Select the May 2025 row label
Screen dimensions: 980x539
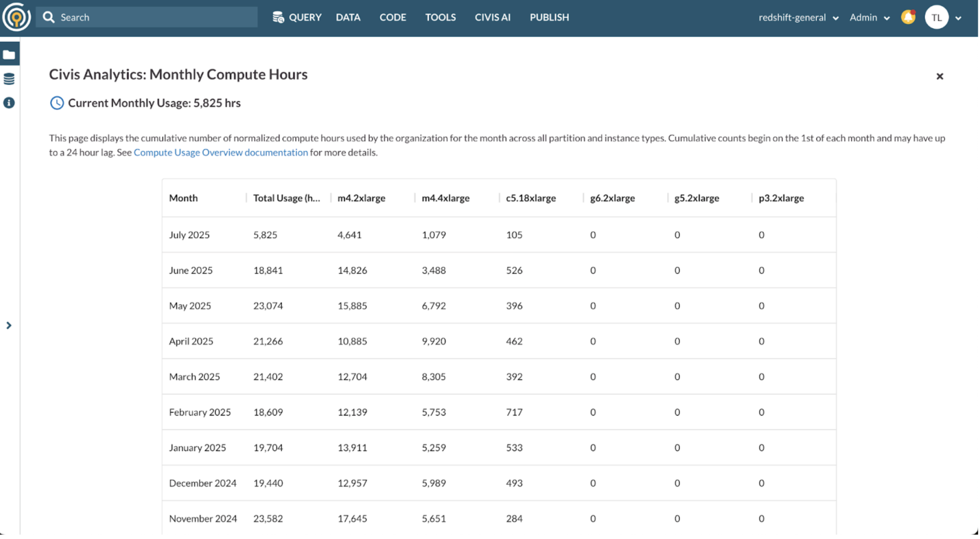(x=190, y=306)
